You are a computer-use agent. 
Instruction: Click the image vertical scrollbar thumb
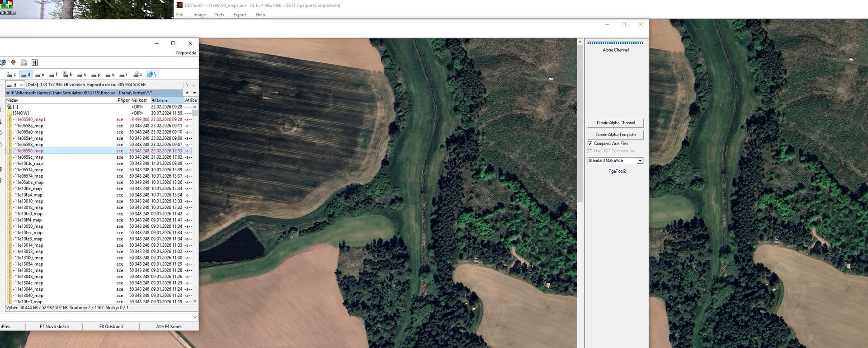click(x=580, y=122)
